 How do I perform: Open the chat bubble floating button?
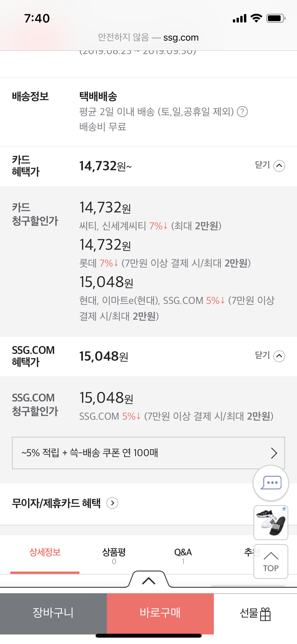click(271, 483)
